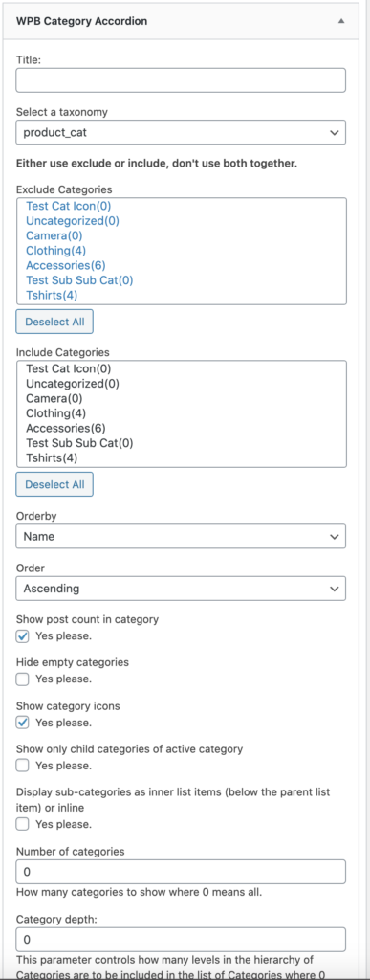Select Tshirts(4) in Include Categories list

[x=52, y=458]
